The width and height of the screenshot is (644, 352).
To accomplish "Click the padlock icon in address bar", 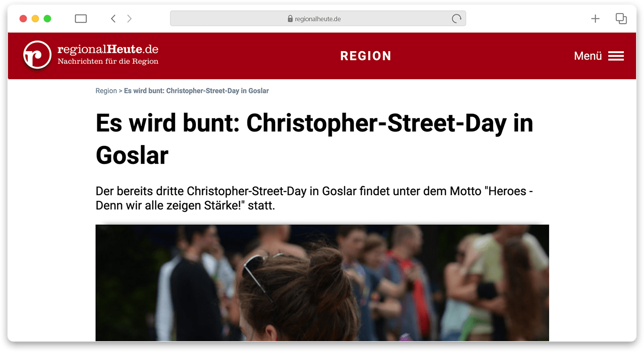I will coord(290,19).
